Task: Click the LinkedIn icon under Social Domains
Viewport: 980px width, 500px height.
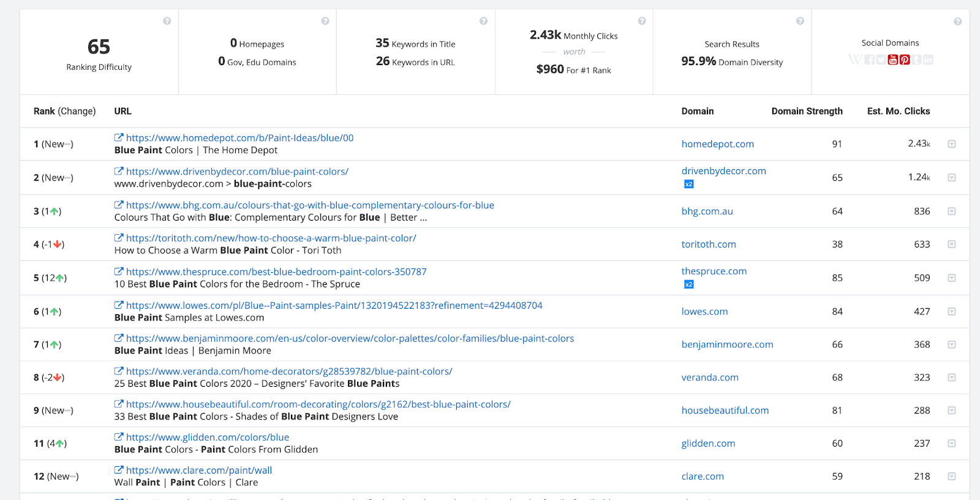Action: click(x=928, y=59)
